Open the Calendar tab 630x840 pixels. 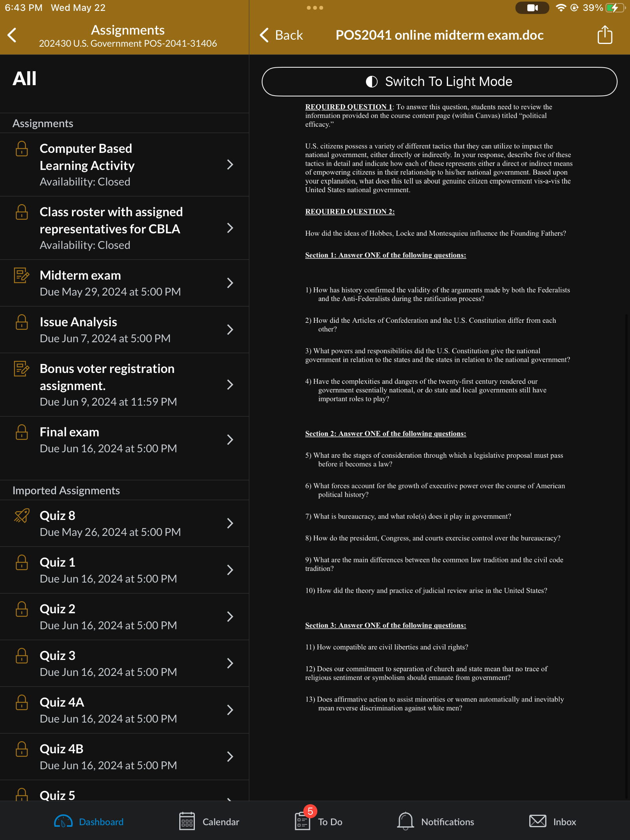point(209,821)
